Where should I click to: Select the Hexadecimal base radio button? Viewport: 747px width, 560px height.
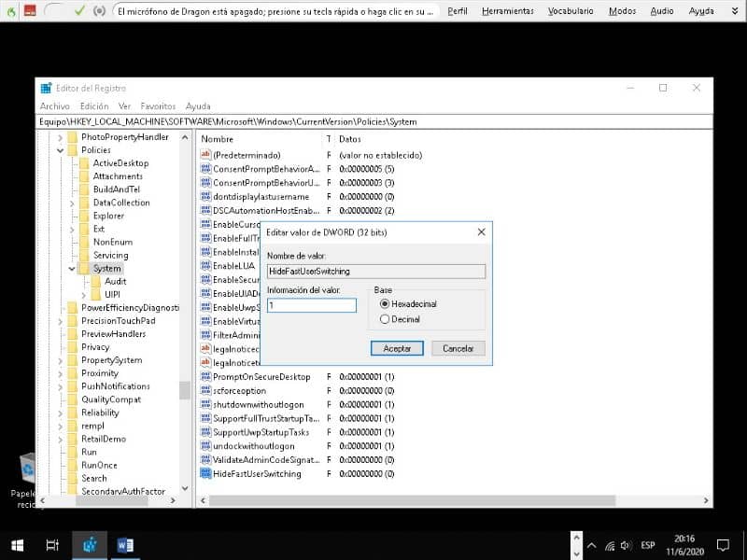pos(385,304)
